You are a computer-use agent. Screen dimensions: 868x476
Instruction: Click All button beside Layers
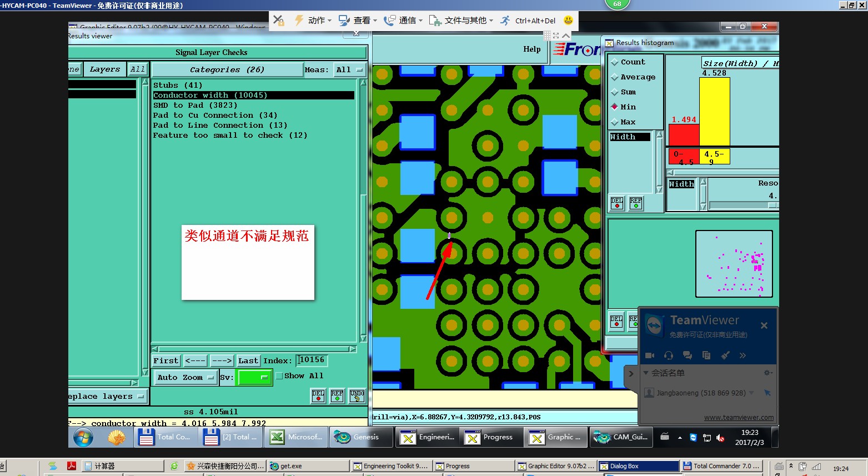click(x=138, y=69)
